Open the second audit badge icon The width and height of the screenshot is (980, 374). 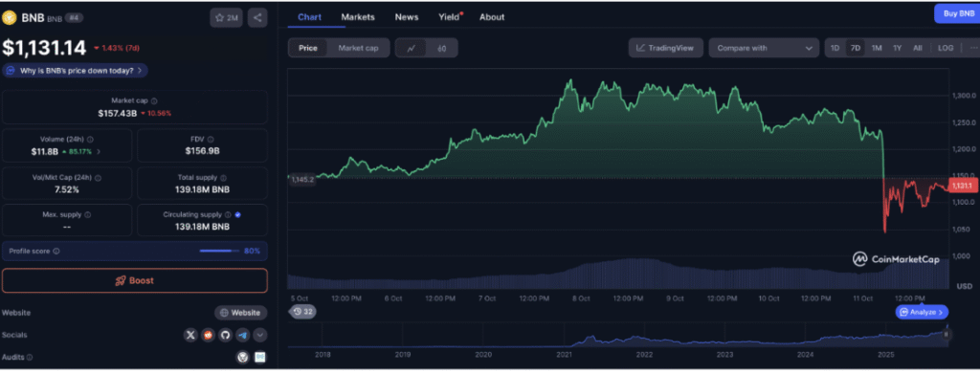(x=260, y=357)
